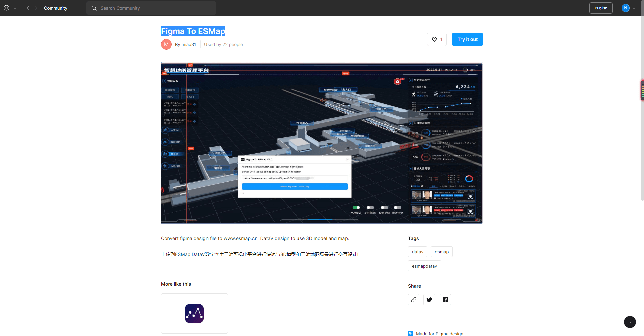Open the help question mark button
The width and height of the screenshot is (644, 336).
pos(630,322)
